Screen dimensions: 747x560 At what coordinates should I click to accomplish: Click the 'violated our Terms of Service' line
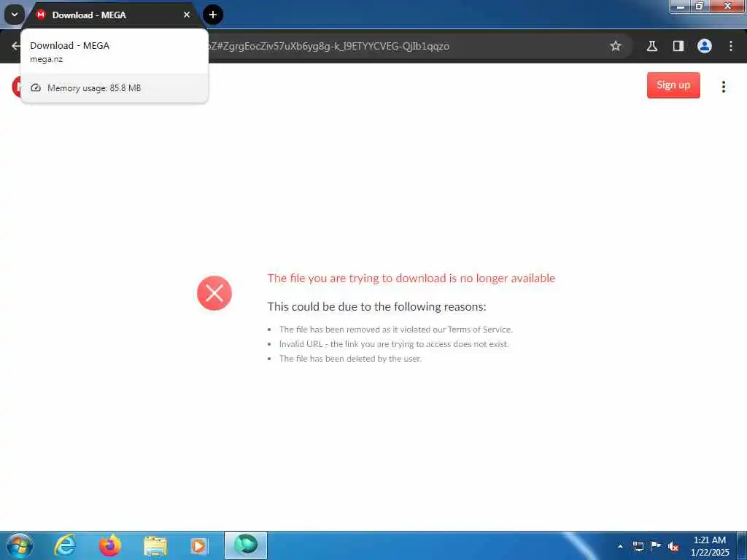pyautogui.click(x=396, y=330)
